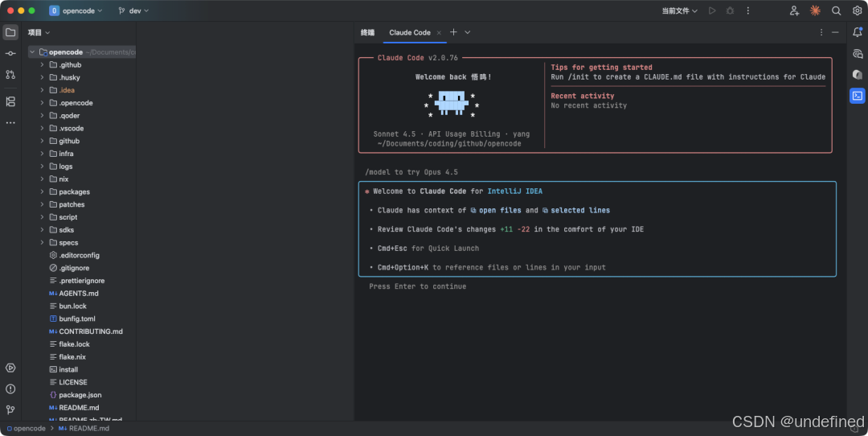Open the run configuration dropdown

point(680,10)
